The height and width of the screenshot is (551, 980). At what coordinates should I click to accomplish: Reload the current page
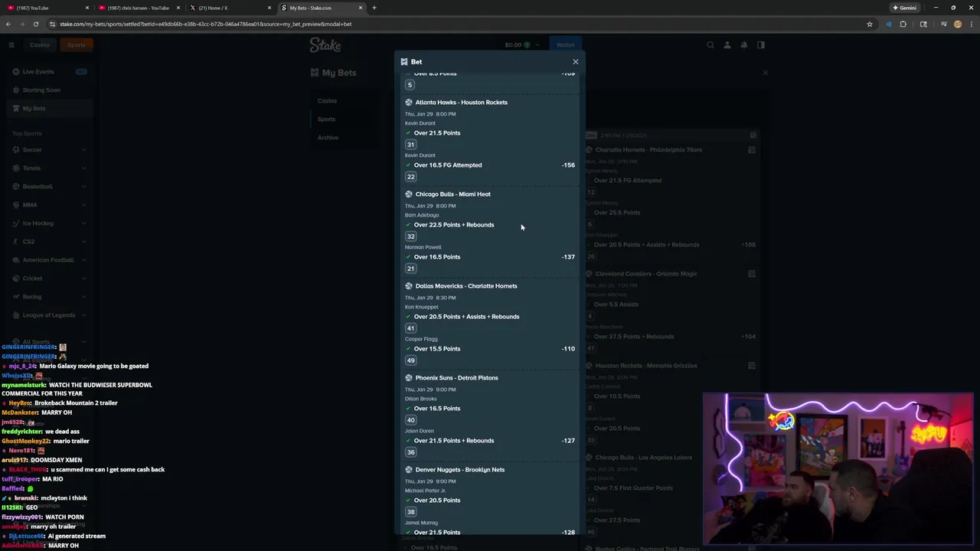tap(36, 24)
